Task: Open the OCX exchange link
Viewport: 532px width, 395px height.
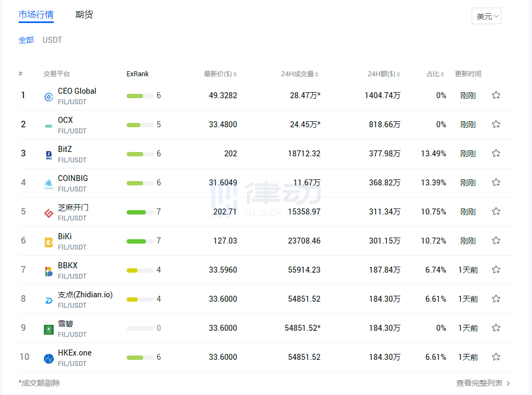Action: pos(65,120)
